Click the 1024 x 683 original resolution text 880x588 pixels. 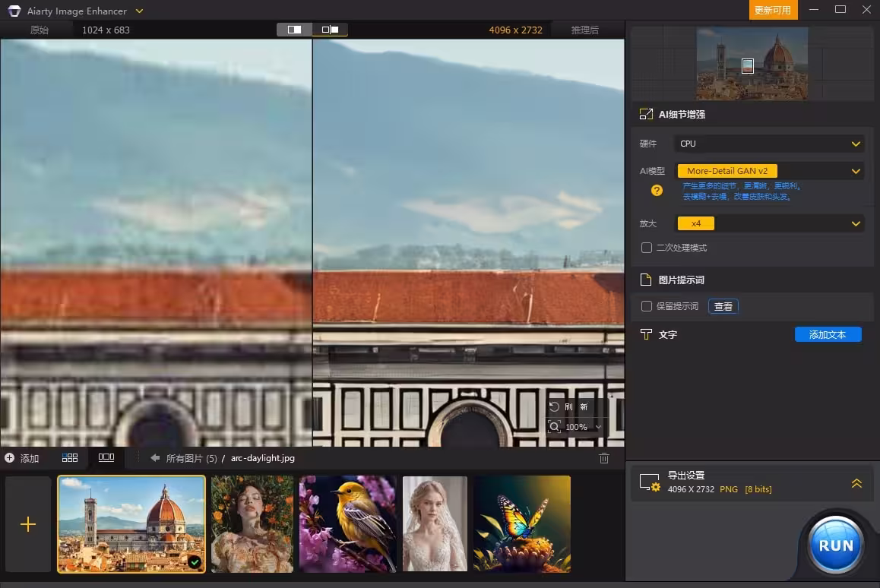coord(106,30)
